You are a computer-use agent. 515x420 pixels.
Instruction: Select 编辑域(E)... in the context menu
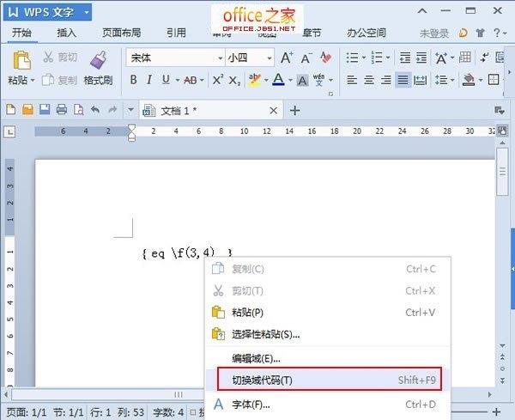click(x=328, y=358)
